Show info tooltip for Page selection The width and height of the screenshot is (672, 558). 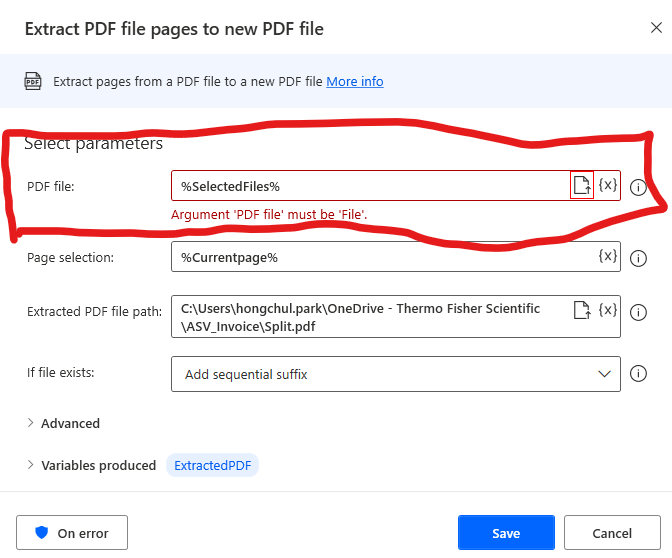click(638, 258)
